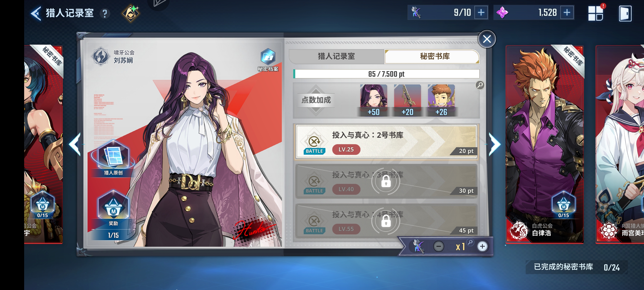Increase the key multiplier with plus
Image resolution: width=644 pixels, height=290 pixels.
tap(482, 246)
